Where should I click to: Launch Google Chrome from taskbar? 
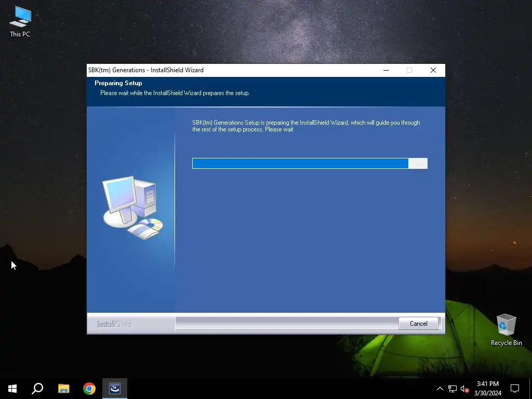tap(89, 389)
